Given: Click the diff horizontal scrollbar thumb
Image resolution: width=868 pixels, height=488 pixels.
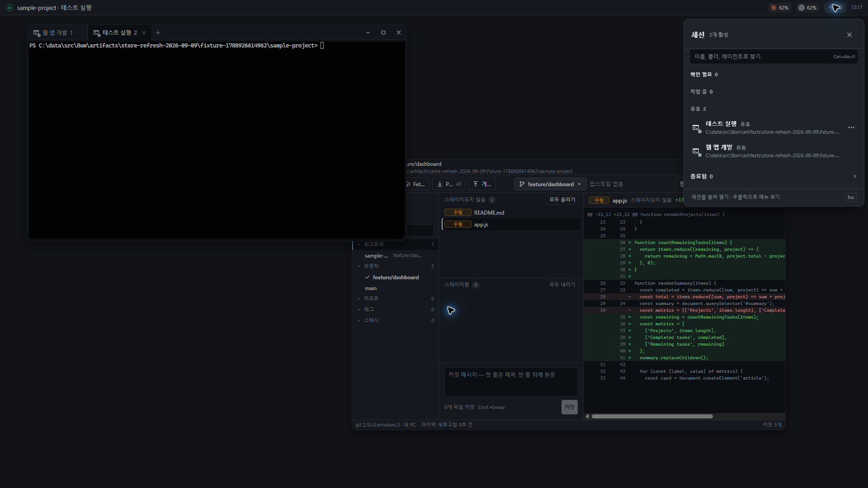Looking at the screenshot, I should coord(652,416).
